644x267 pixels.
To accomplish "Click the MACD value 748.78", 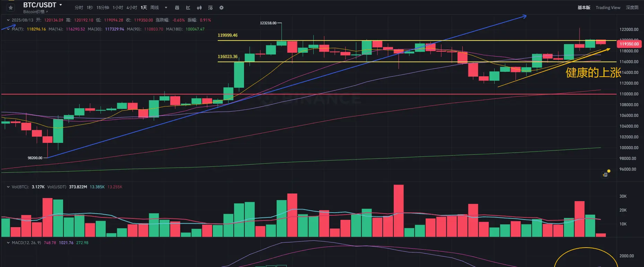I will click(50, 243).
